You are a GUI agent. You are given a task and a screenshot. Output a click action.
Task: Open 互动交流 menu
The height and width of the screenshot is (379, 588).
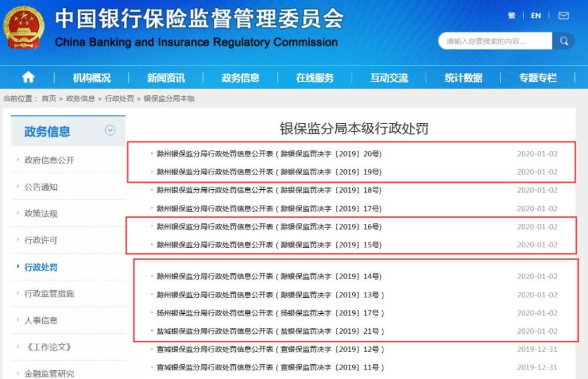pyautogui.click(x=389, y=78)
